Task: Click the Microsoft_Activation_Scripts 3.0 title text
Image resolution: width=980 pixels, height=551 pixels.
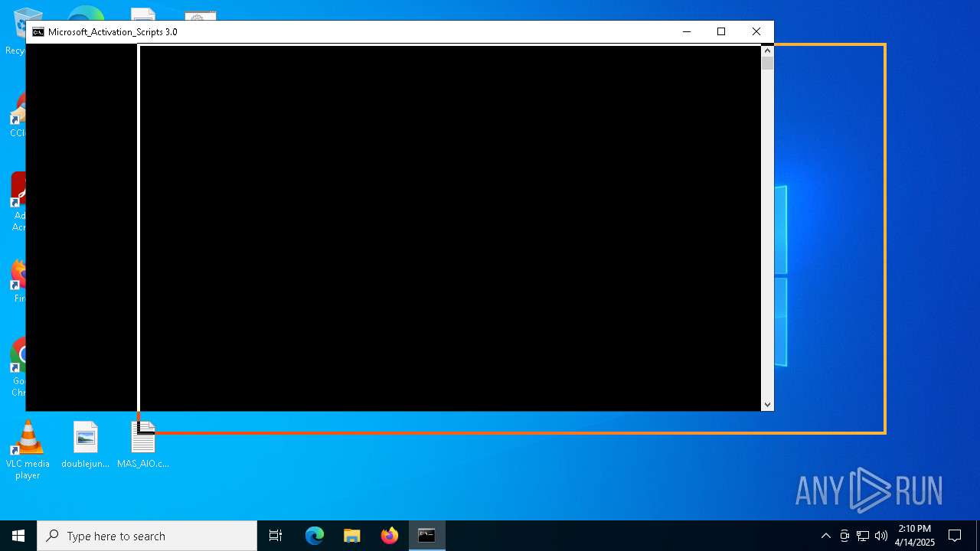Action: pos(113,32)
